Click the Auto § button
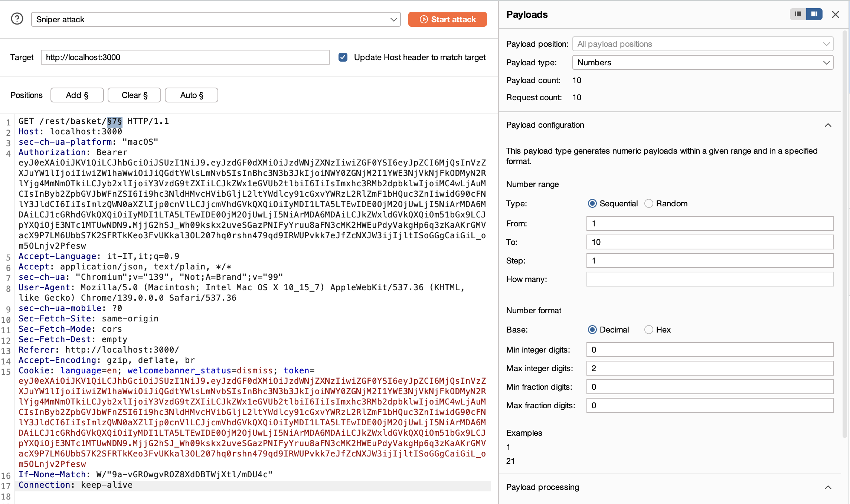This screenshot has height=504, width=850. 192,95
